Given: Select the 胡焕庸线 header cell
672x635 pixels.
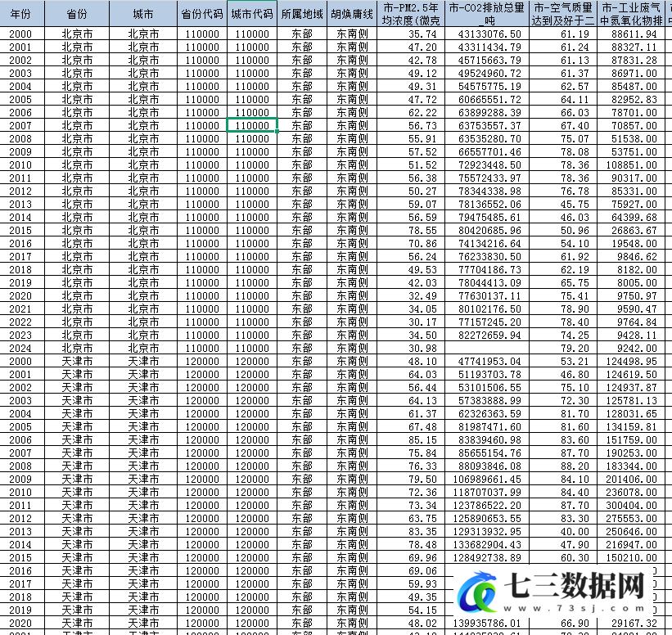Looking at the screenshot, I should [x=352, y=14].
